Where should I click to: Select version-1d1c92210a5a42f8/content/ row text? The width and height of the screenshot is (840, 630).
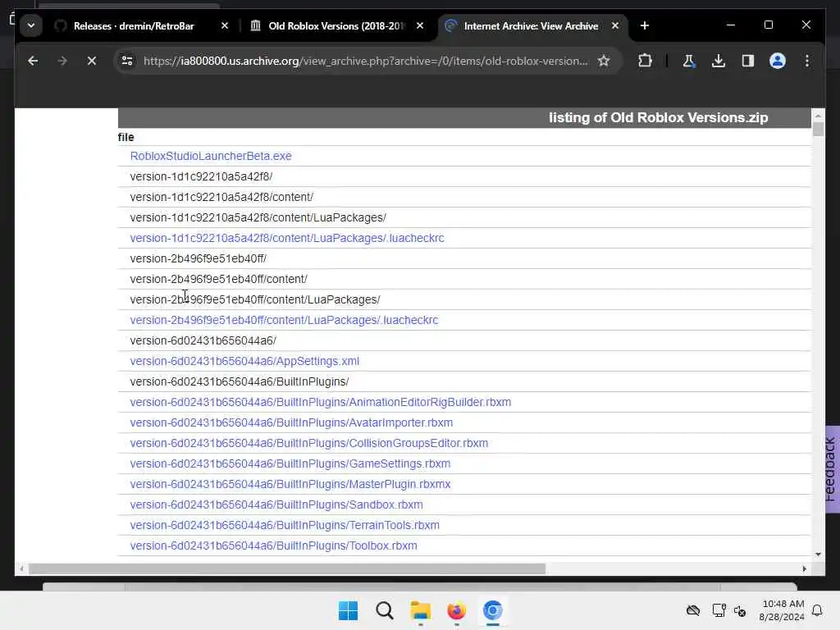(x=221, y=197)
